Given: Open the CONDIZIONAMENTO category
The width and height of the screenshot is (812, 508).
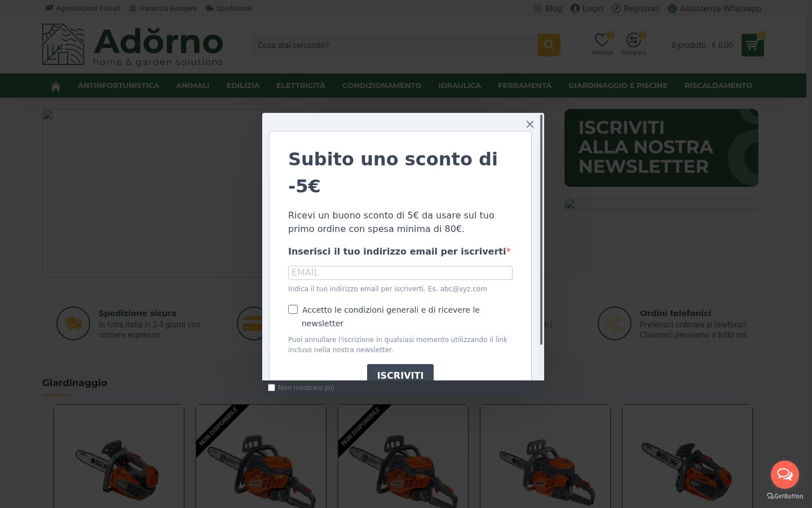Looking at the screenshot, I should click(382, 86).
